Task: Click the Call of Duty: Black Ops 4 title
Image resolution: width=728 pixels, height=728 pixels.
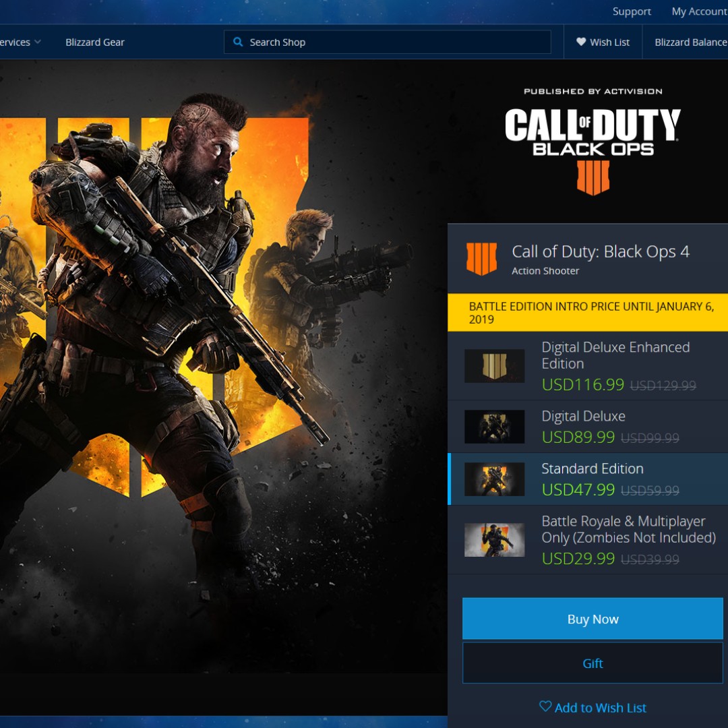Action: click(601, 251)
